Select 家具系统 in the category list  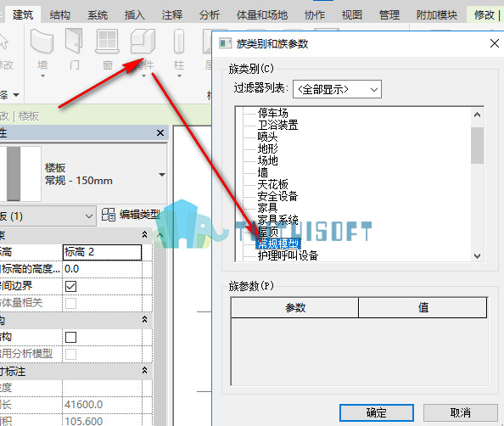click(277, 220)
